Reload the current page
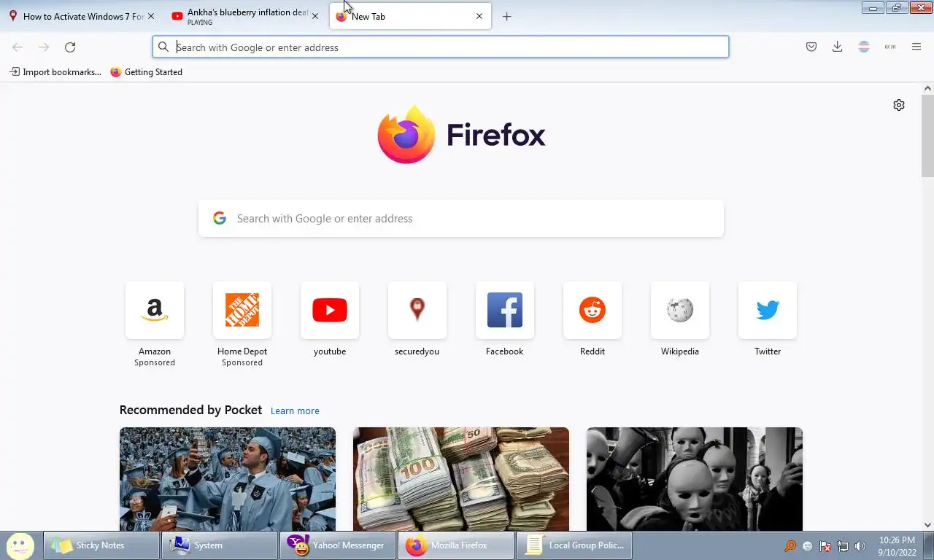Image resolution: width=934 pixels, height=560 pixels. 70,47
